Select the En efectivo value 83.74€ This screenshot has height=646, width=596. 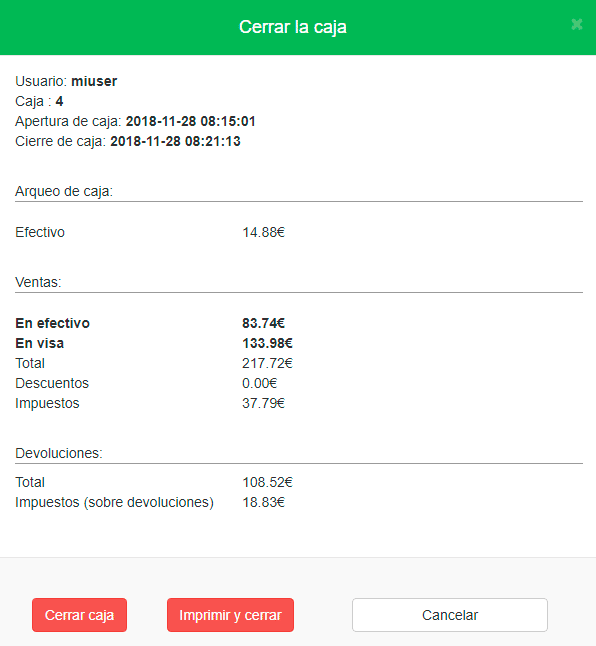(x=263, y=323)
